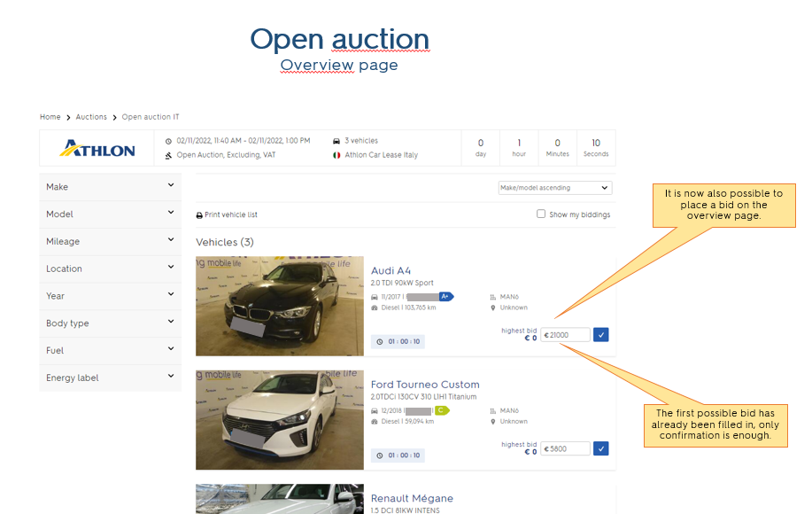
Task: Expand the Body type filter
Action: tap(111, 323)
